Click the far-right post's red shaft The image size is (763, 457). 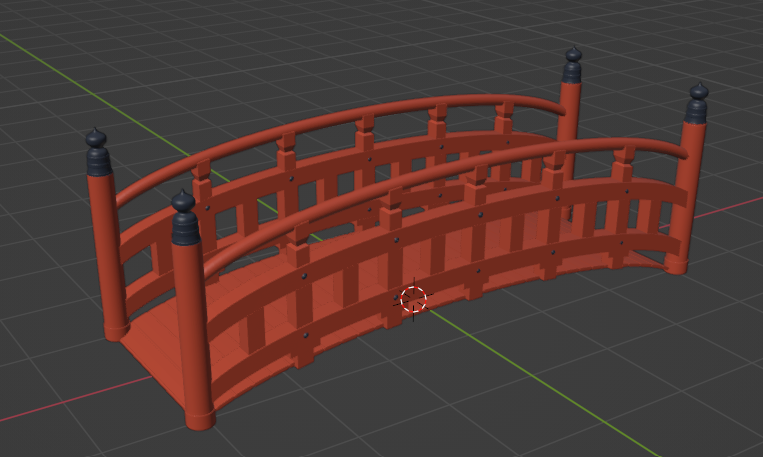pyautogui.click(x=688, y=190)
